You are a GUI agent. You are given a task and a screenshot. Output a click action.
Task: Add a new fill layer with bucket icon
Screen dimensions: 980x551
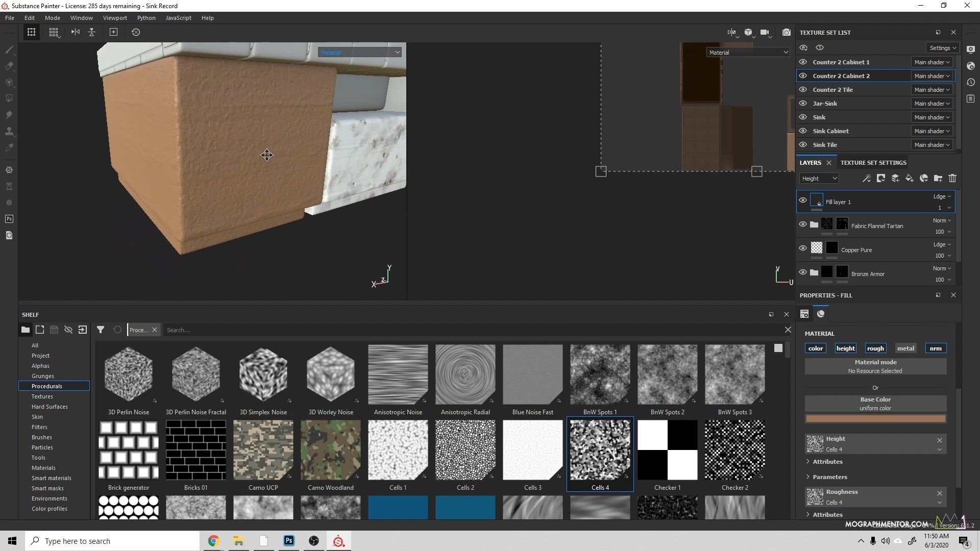(909, 178)
